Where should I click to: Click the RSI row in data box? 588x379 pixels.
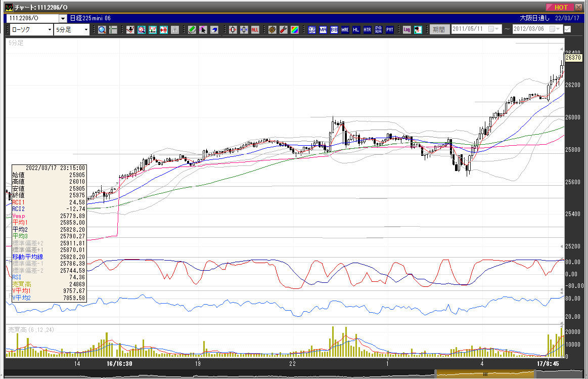click(x=49, y=277)
